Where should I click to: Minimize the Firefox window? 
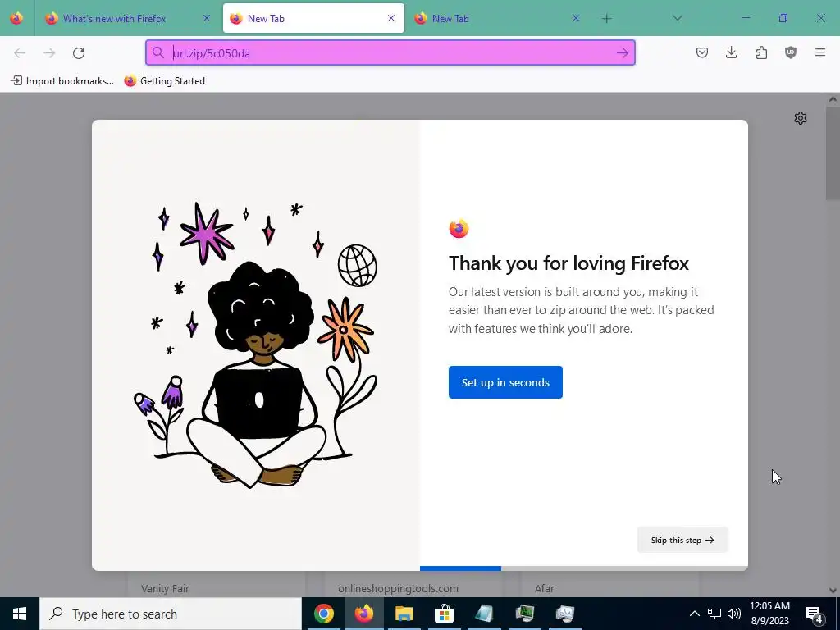pyautogui.click(x=746, y=18)
